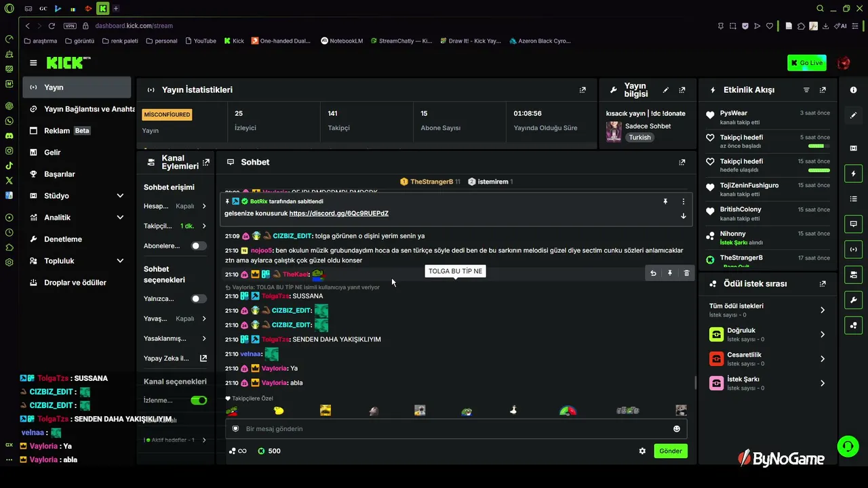868x488 pixels.
Task: Reload the page in the browser toolbar
Action: click(52, 26)
